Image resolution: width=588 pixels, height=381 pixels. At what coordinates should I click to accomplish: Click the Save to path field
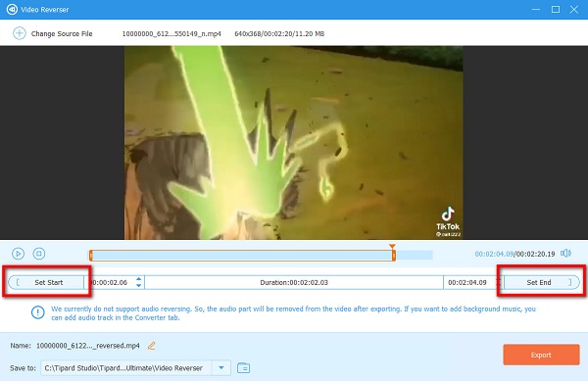point(126,368)
